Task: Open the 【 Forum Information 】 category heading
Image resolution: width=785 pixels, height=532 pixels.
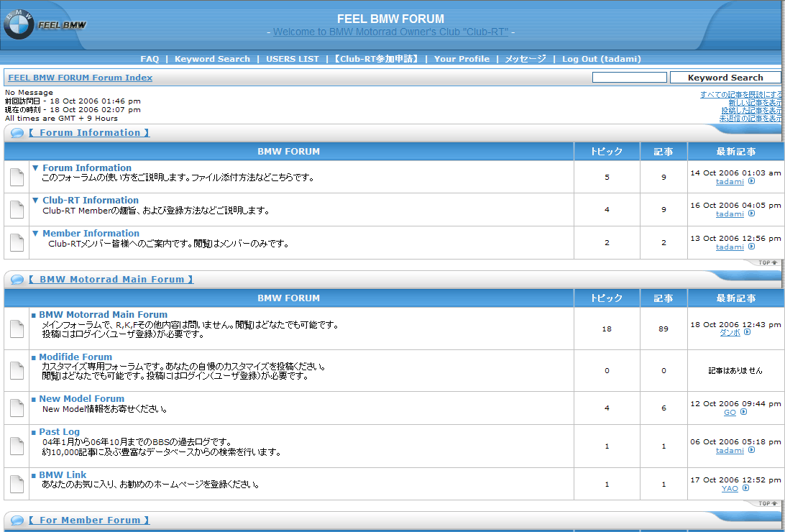Action: 89,132
